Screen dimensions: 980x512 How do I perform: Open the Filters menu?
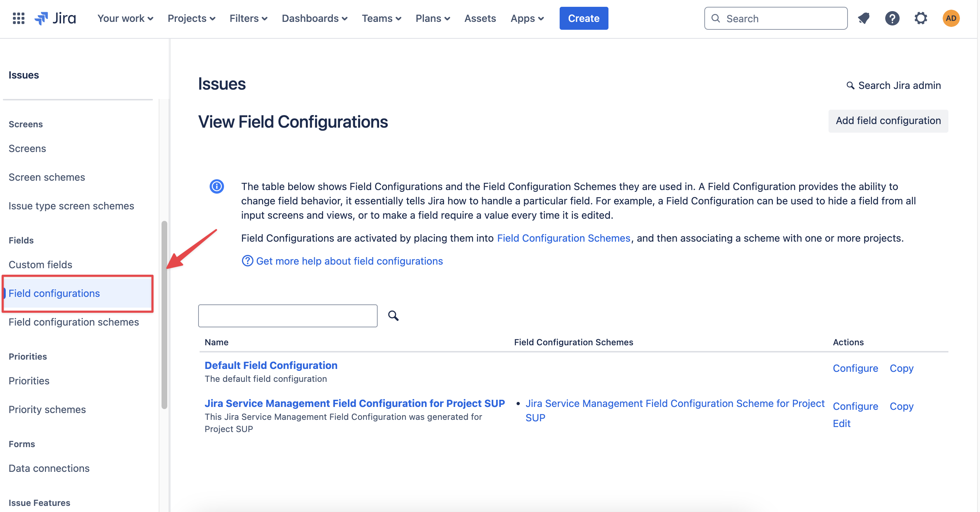[248, 18]
